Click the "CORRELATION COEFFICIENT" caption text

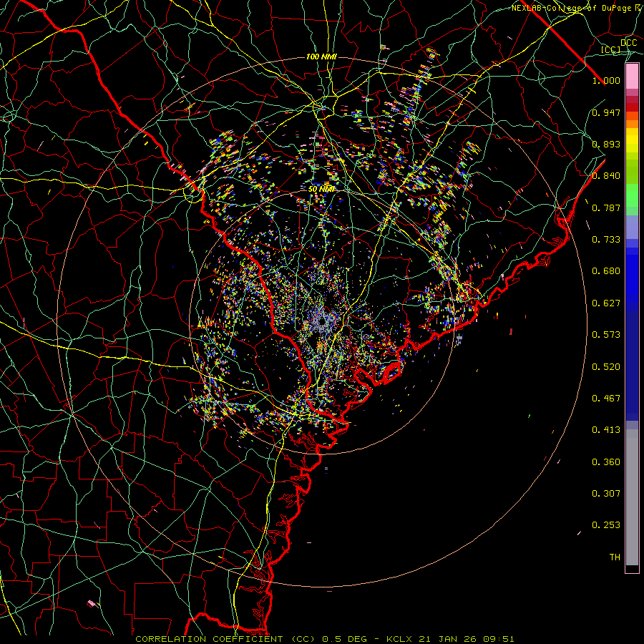click(x=209, y=639)
